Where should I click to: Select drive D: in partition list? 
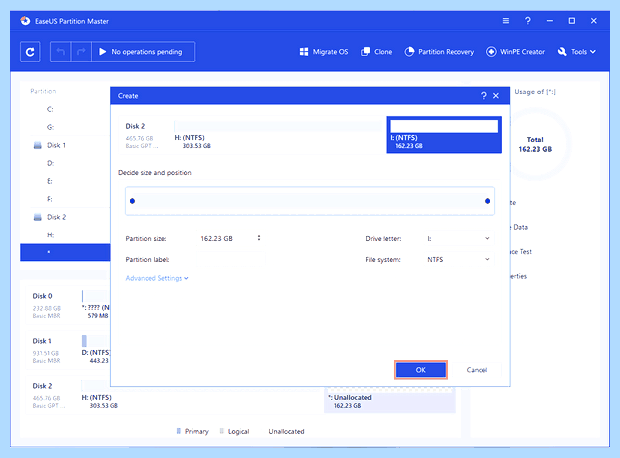tap(50, 163)
